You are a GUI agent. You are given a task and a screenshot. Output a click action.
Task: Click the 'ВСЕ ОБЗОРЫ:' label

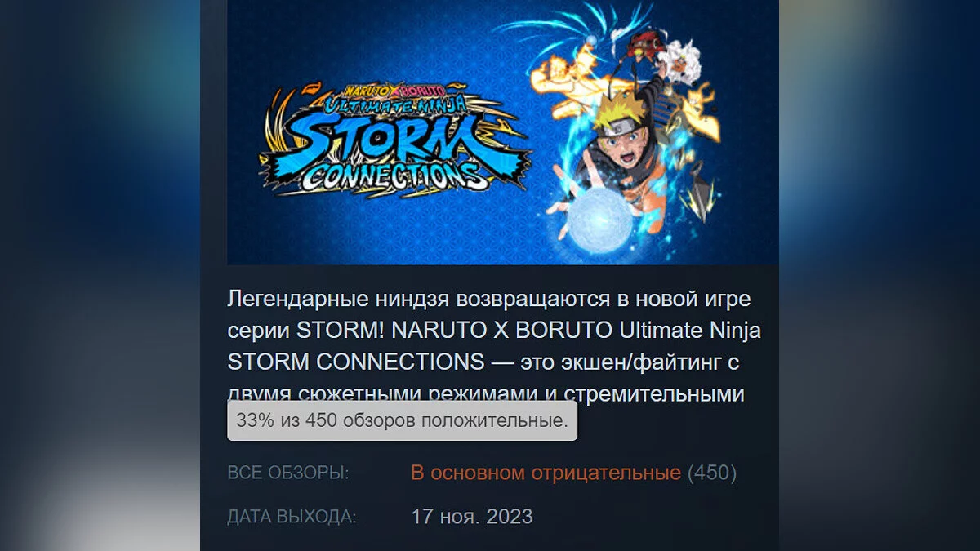click(288, 473)
